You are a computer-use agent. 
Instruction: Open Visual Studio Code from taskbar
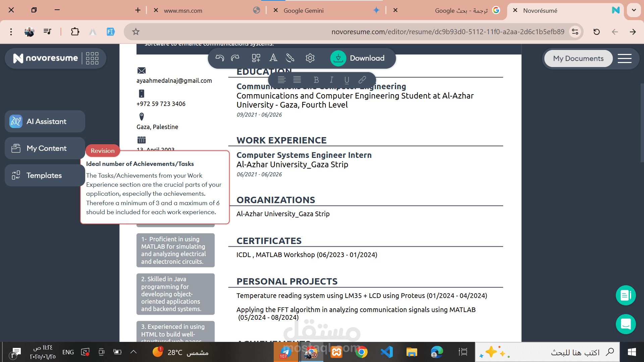pos(386,352)
